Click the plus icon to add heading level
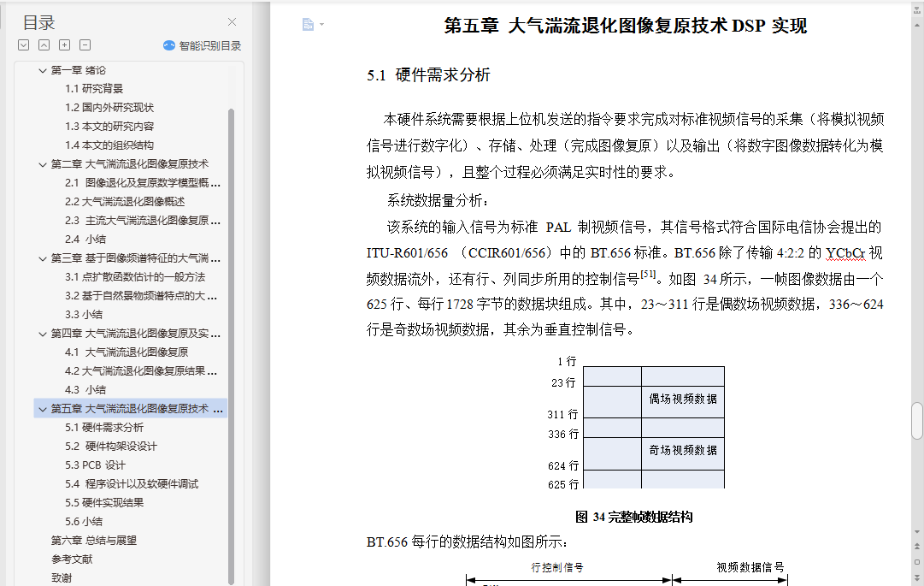The width and height of the screenshot is (924, 586). tap(65, 44)
